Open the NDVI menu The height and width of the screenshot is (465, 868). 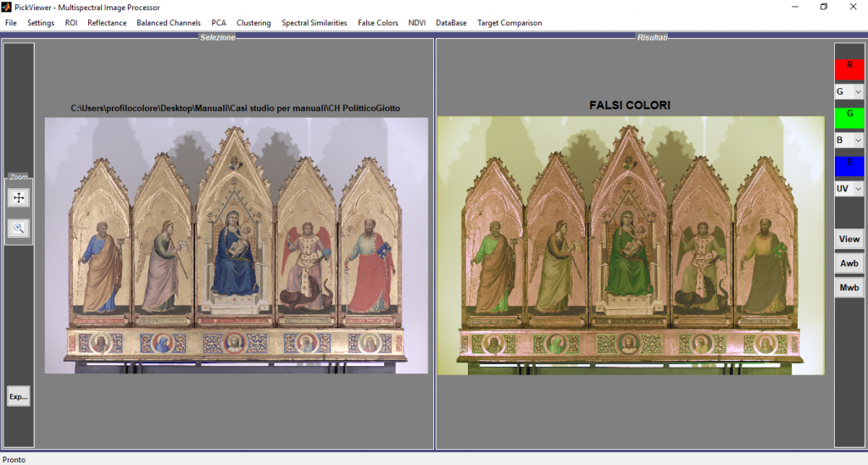[417, 23]
